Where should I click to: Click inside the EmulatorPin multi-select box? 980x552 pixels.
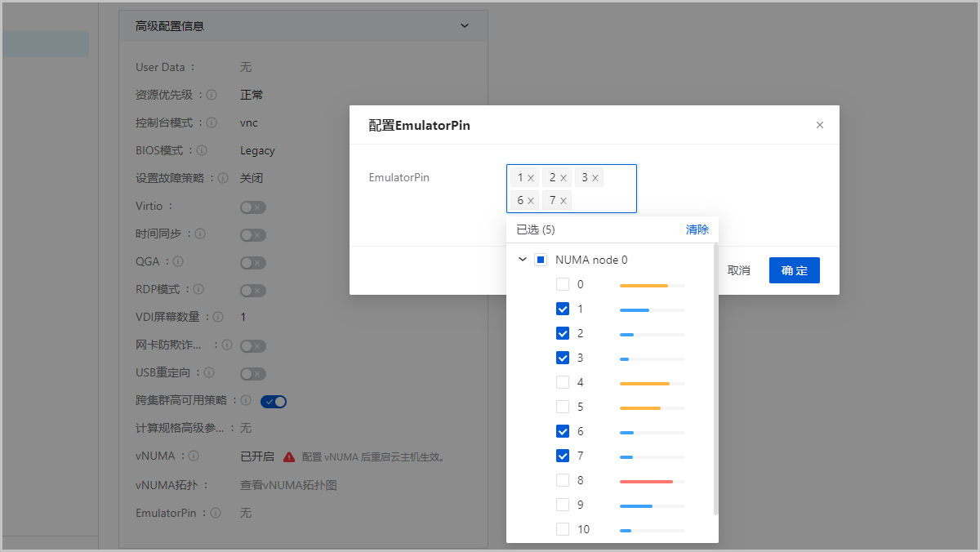coord(604,201)
